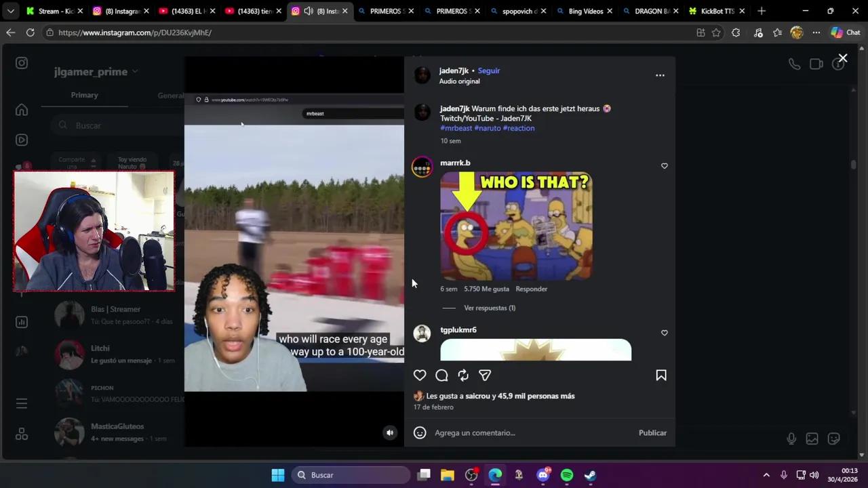
Task: Refresh the page in browser toolbar
Action: coord(30,33)
